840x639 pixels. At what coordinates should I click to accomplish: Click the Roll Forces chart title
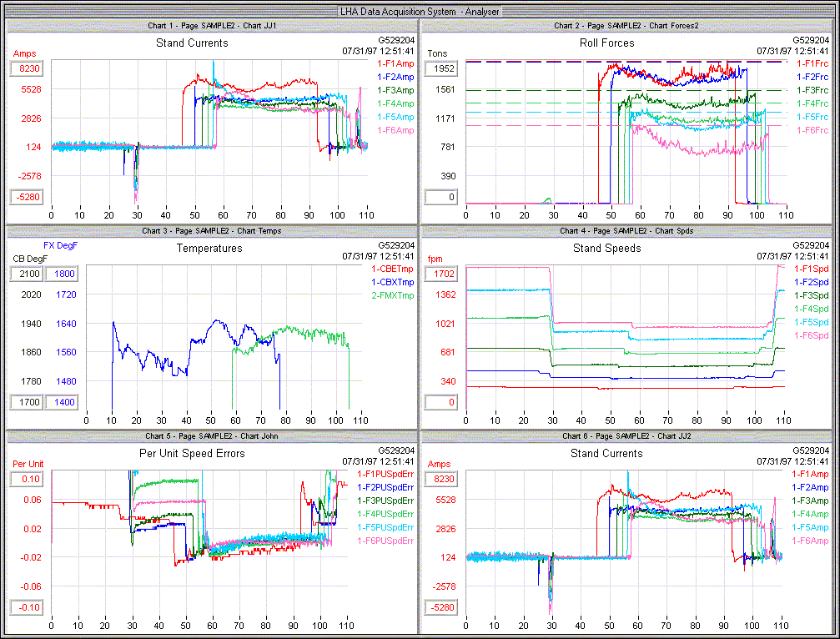[607, 43]
